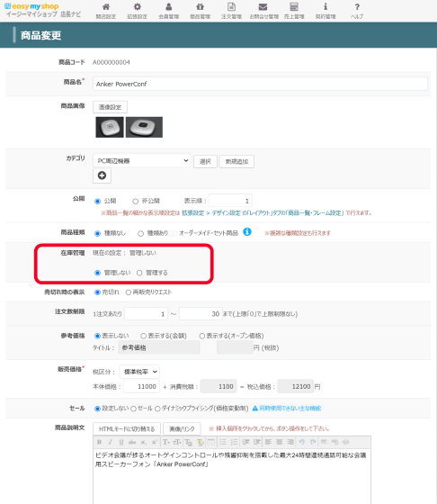Open 契約管理 info icon in navigation
The width and height of the screenshot is (437, 504).
(326, 7)
